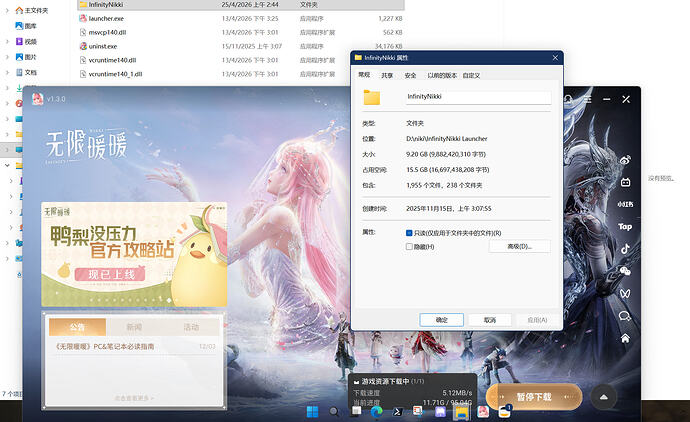Switch to the 安全 tab in properties
The image size is (690, 422).
pos(411,75)
